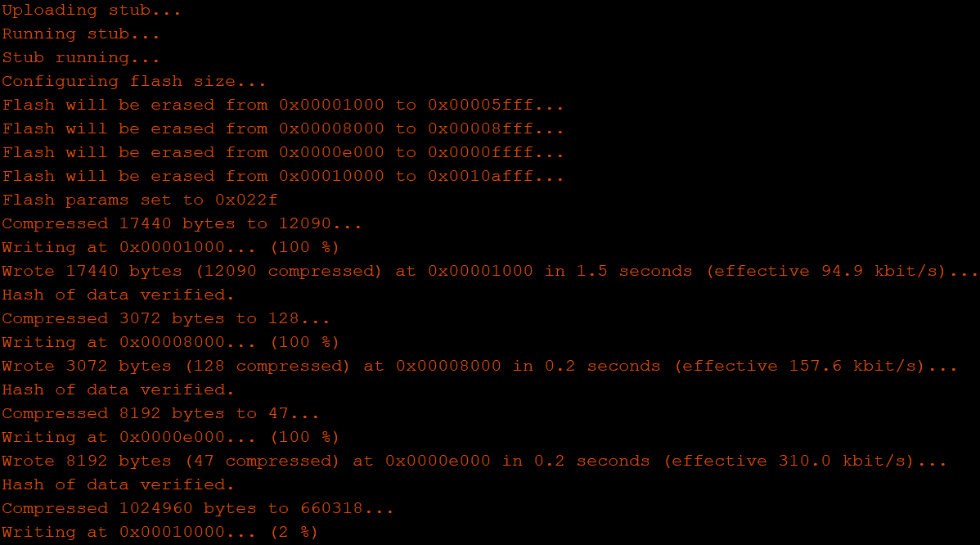Select the erase line ending 0x00008fff
The width and height of the screenshot is (980, 545).
pos(283,129)
